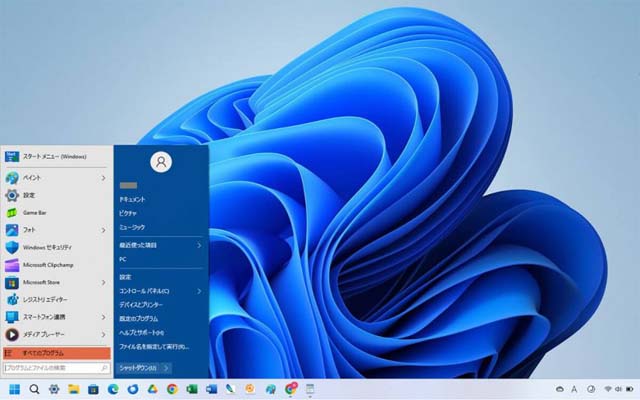Open ペイント (Paint) from the start menu
Viewport: 640px width, 400px height.
coord(56,178)
